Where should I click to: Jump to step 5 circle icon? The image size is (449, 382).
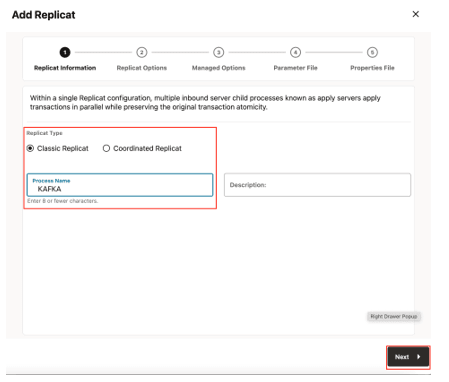point(372,52)
